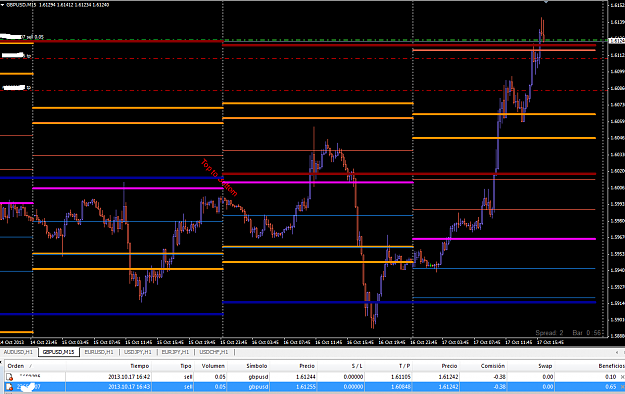Close the order with 0.65 profit using its x

point(622,387)
